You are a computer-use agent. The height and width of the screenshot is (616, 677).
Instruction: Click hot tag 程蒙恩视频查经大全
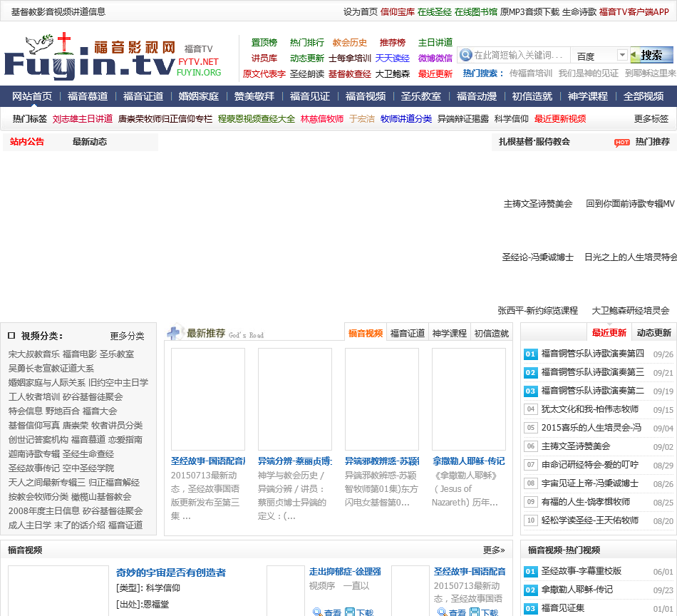[257, 119]
